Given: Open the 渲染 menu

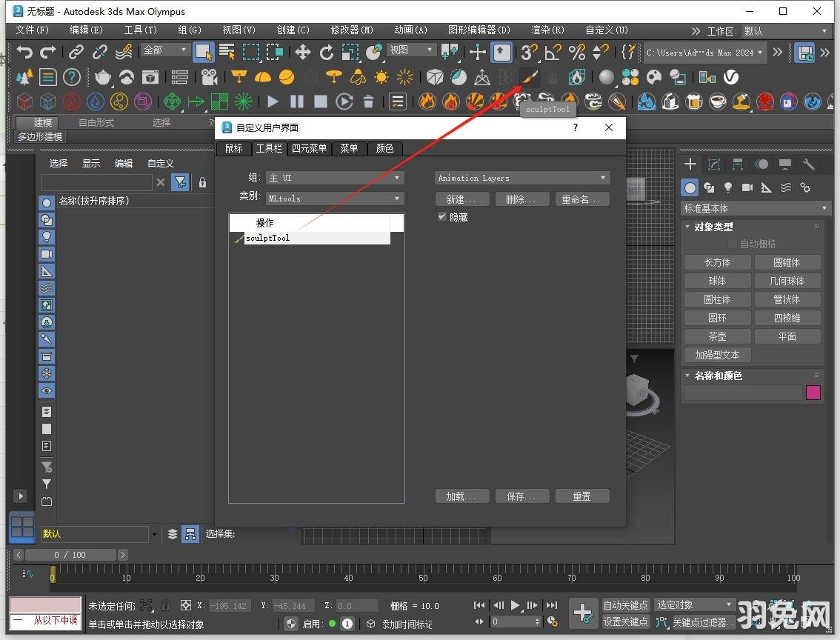Looking at the screenshot, I should click(x=547, y=30).
